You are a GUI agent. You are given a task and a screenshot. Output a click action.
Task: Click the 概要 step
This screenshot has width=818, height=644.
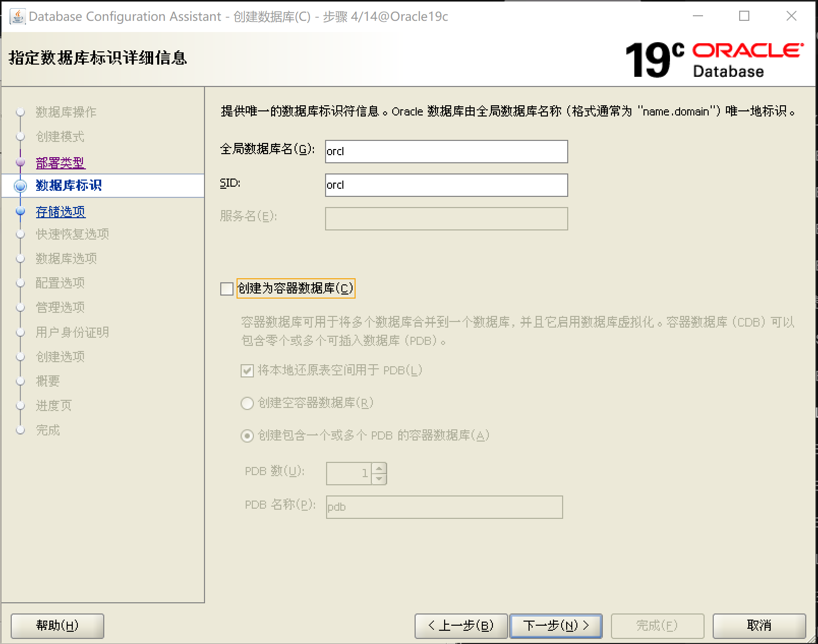coord(48,381)
